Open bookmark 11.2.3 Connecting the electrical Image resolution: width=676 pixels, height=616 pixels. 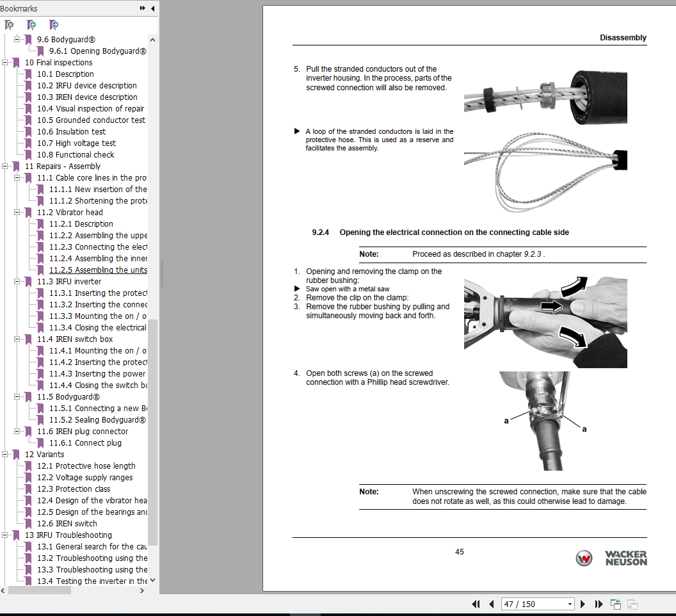[x=98, y=247]
